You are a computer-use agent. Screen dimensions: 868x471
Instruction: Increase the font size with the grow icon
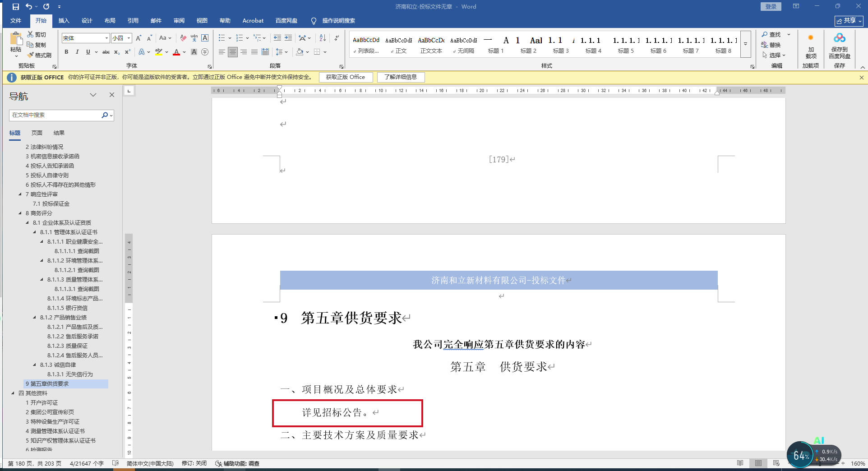coord(139,38)
